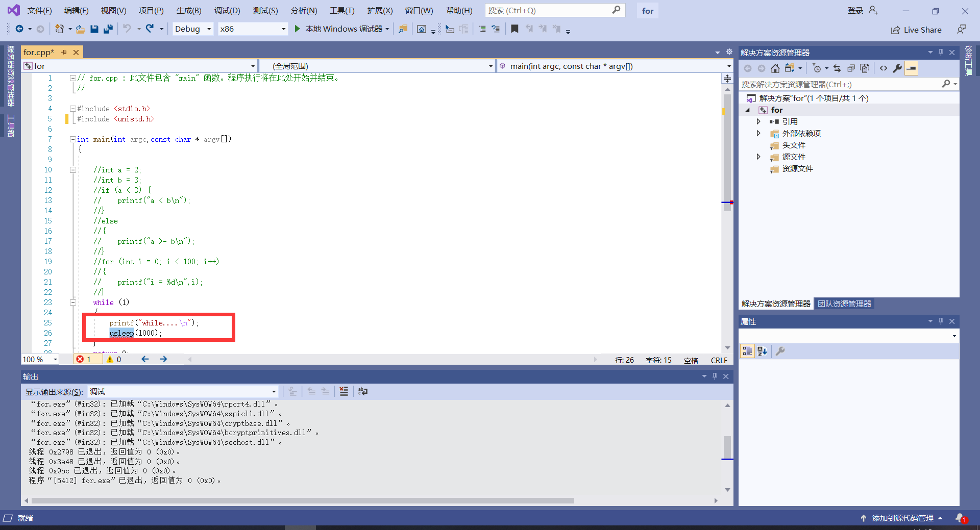Click the comment out selected lines icon
The height and width of the screenshot is (530, 980).
[482, 29]
